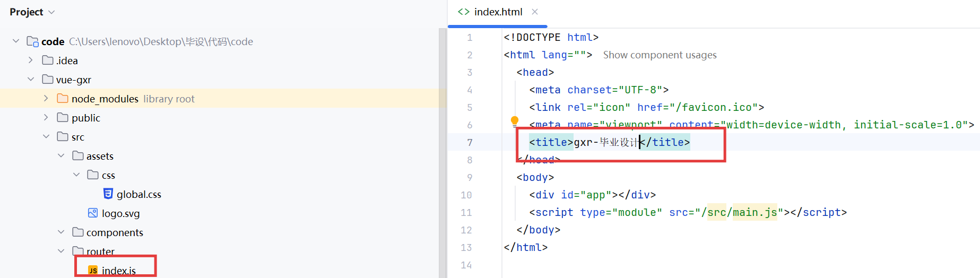
Task: Select the public folder name
Action: coord(86,118)
